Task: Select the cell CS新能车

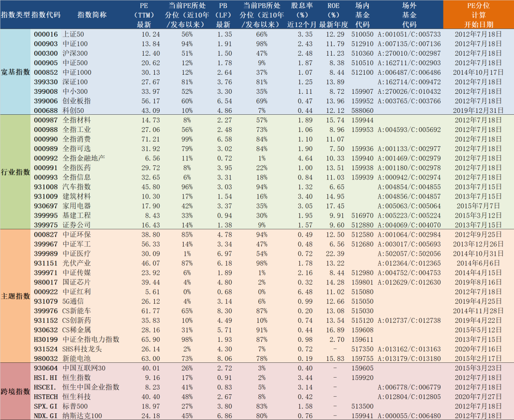Action: tap(76, 311)
